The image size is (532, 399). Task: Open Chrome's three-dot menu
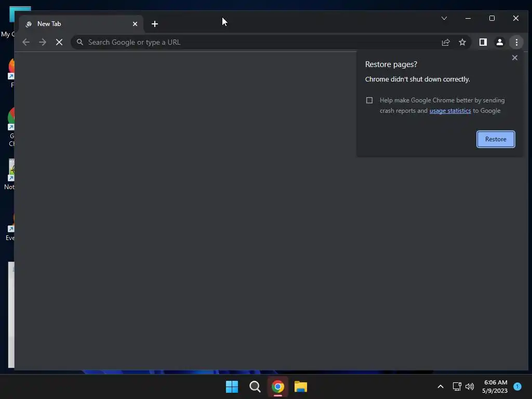coord(516,43)
